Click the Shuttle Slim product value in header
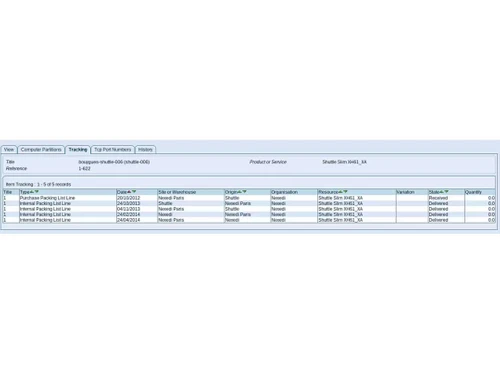This screenshot has width=500, height=375. pyautogui.click(x=344, y=162)
